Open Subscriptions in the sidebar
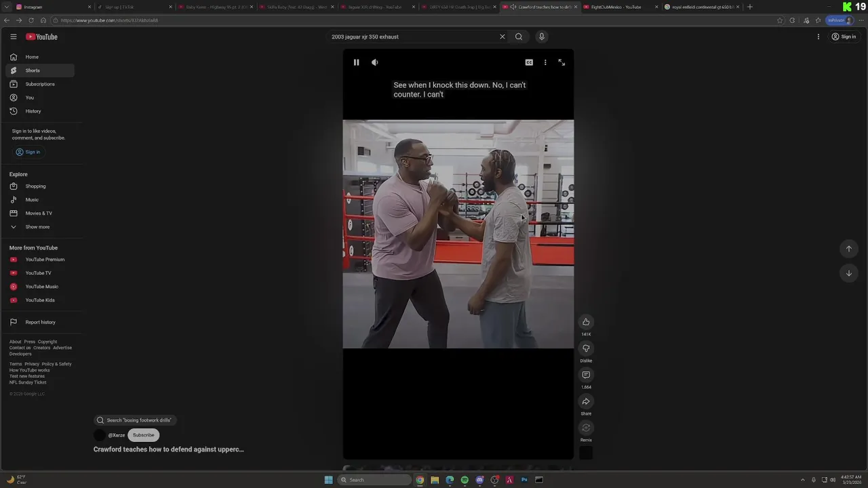The height and width of the screenshot is (488, 868). (39, 84)
